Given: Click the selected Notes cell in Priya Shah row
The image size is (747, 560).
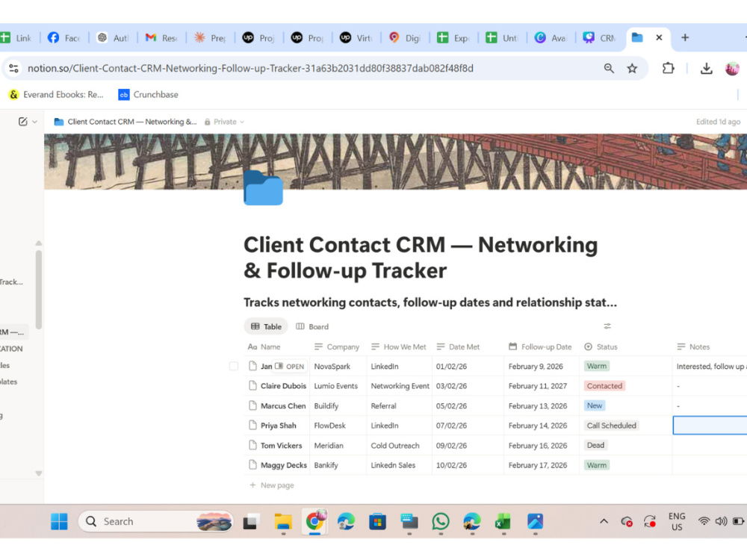Looking at the screenshot, I should [710, 426].
